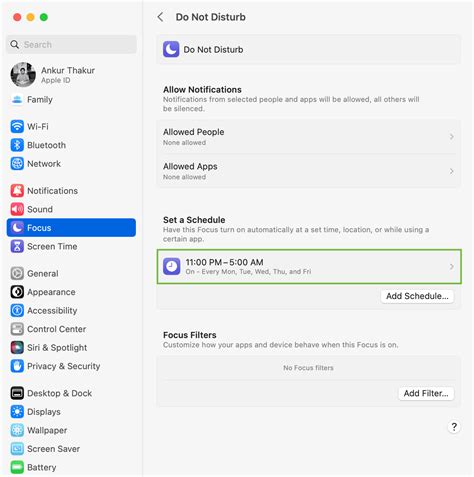This screenshot has width=474, height=477.
Task: Click 'No Focus filters' text
Action: [x=308, y=368]
